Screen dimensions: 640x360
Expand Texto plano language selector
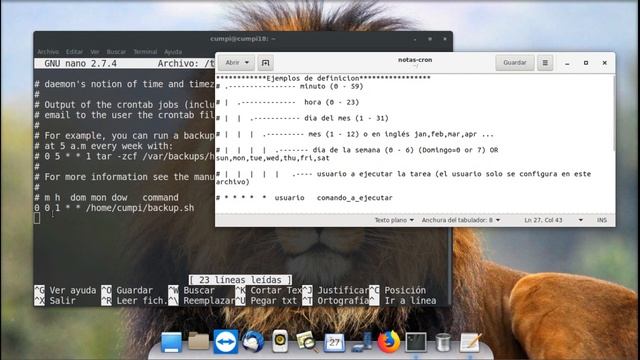click(394, 220)
